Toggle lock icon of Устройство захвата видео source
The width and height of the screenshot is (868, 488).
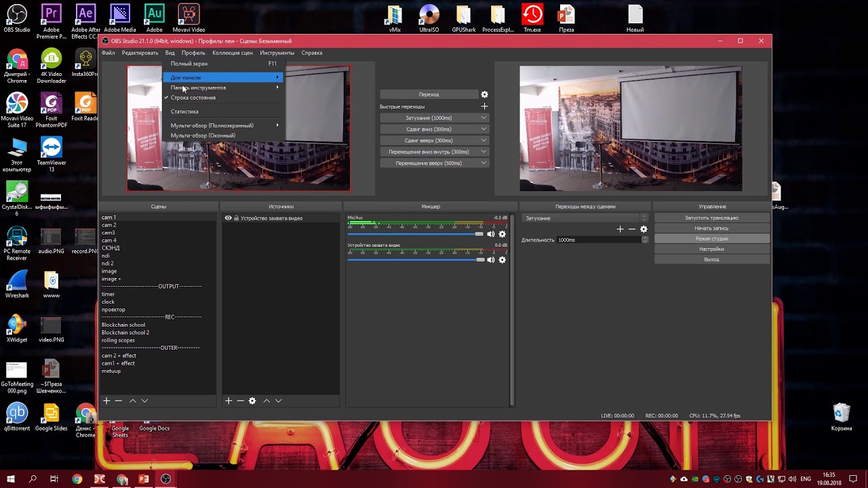[x=236, y=218]
